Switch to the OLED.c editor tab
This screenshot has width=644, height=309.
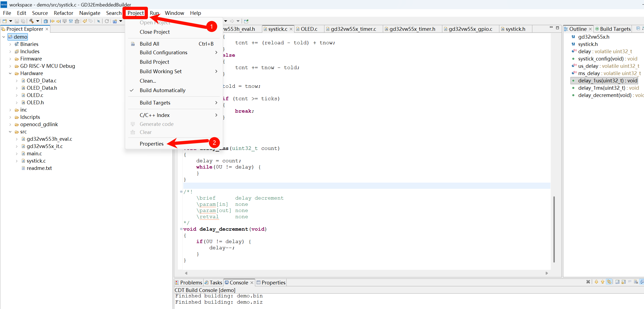(309, 29)
